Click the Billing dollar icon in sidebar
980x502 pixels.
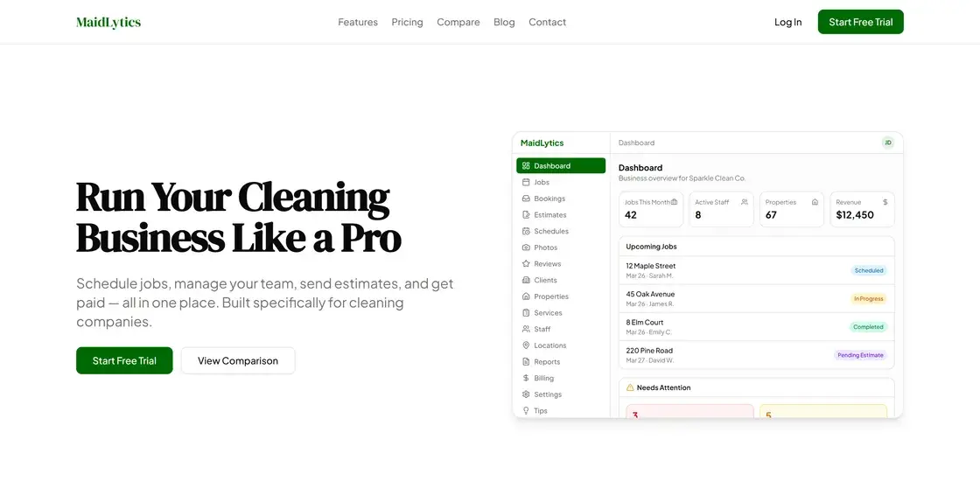(x=526, y=379)
